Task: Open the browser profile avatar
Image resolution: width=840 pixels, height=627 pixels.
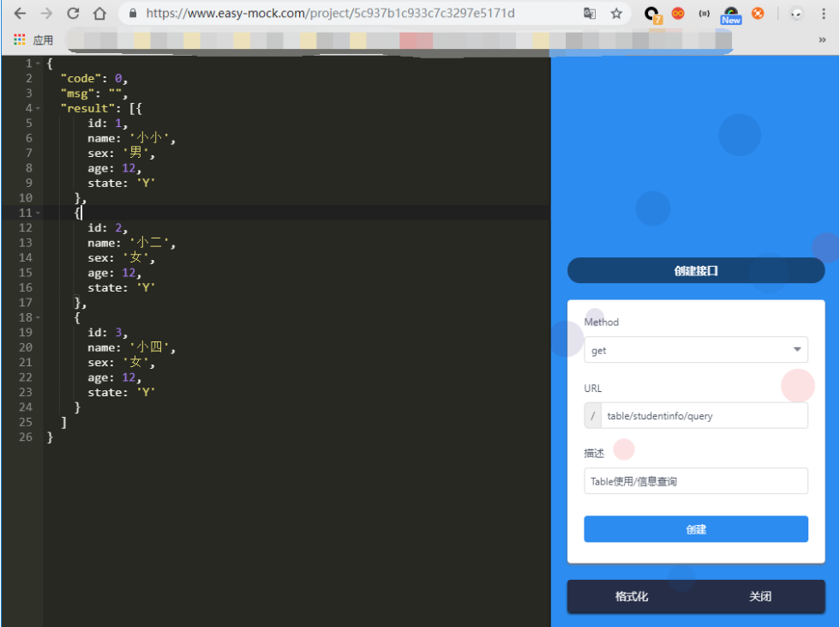Action: [x=797, y=14]
